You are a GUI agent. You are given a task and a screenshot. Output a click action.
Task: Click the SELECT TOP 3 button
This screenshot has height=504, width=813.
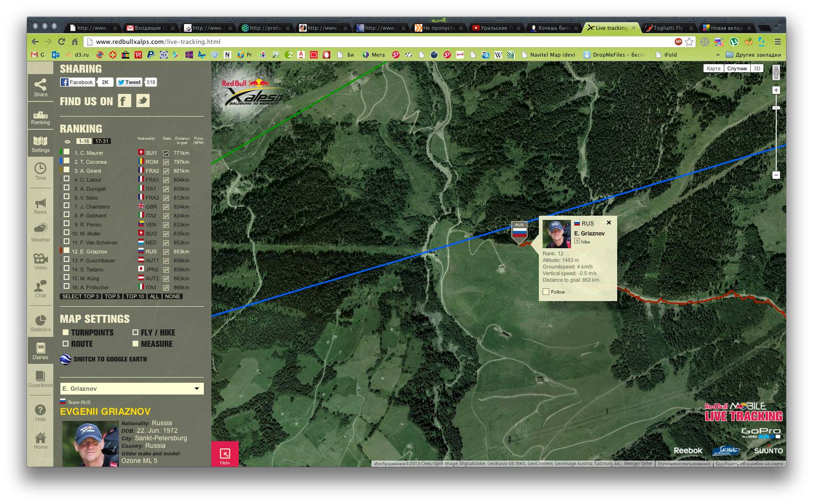80,296
